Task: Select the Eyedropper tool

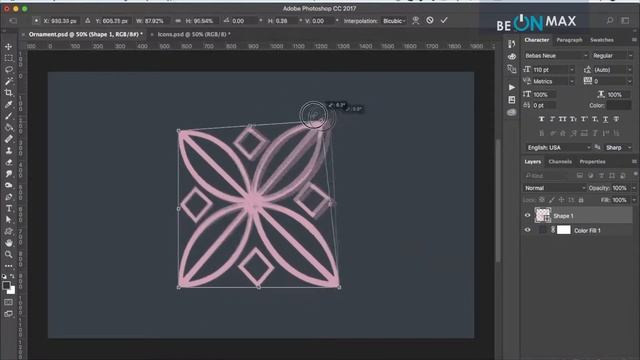Action: pos(9,104)
